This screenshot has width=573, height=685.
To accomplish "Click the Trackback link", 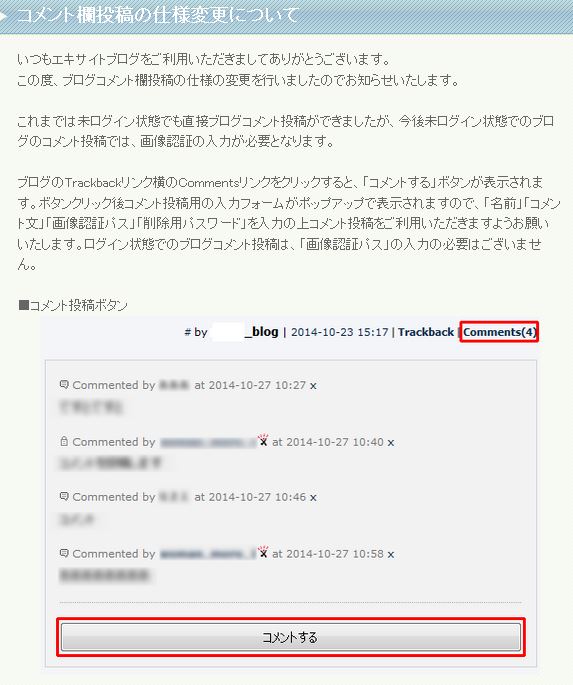I will click(x=426, y=332).
